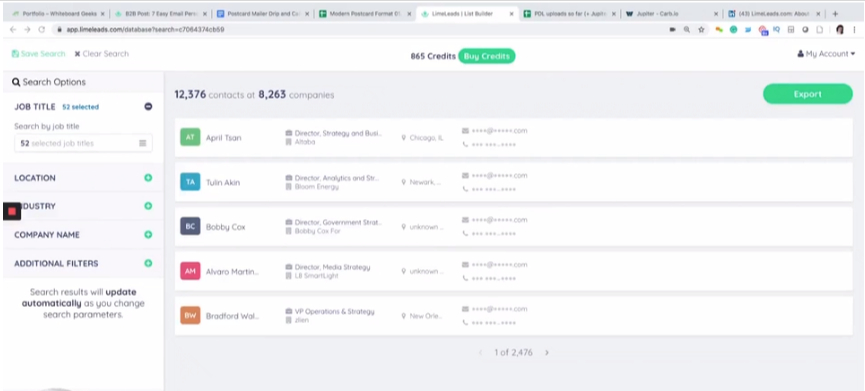Switch to PDL uploads so far tab

570,14
